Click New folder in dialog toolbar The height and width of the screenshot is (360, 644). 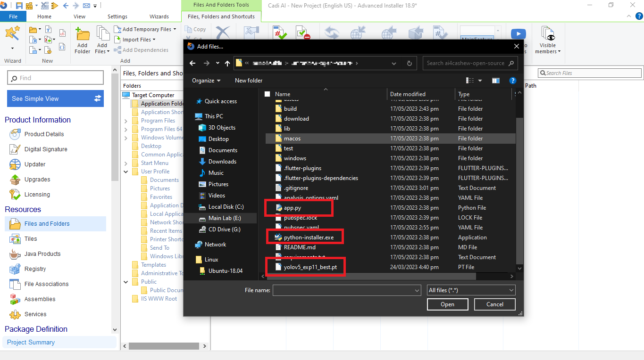tap(249, 81)
